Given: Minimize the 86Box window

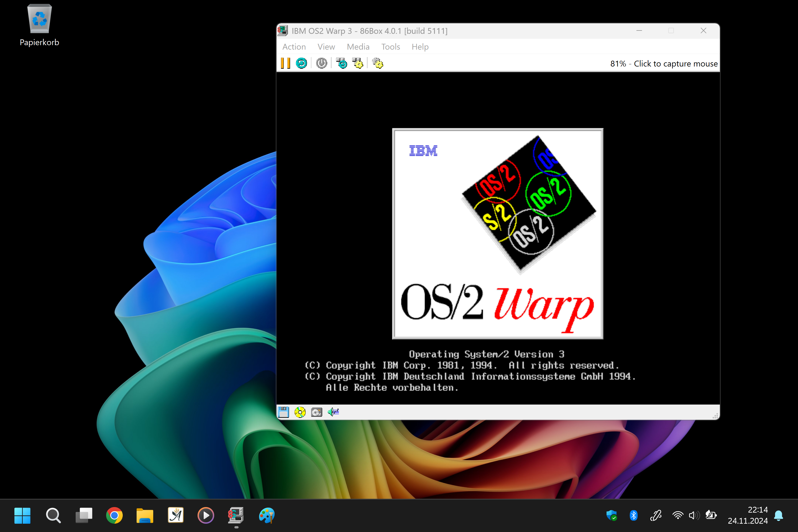Looking at the screenshot, I should [x=639, y=31].
